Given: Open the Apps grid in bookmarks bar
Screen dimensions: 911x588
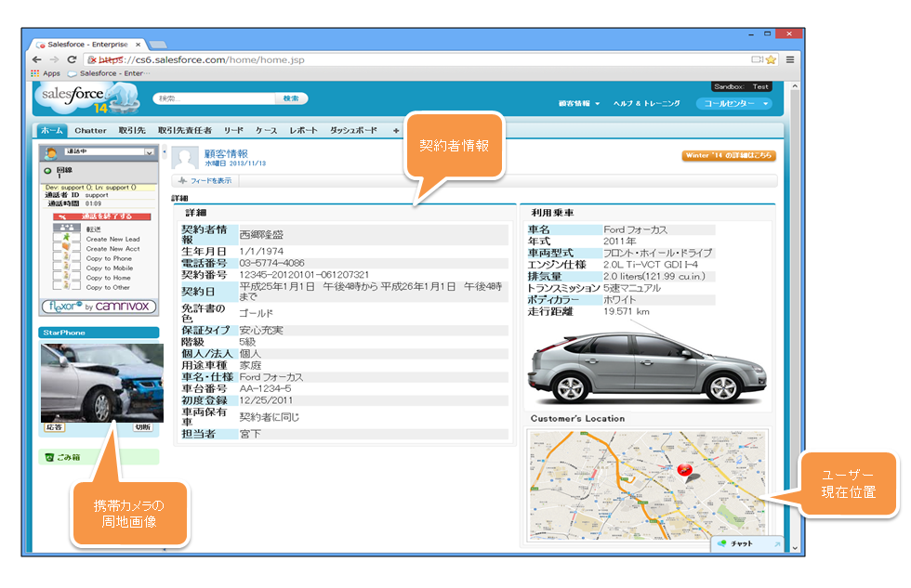Looking at the screenshot, I should click(x=35, y=73).
